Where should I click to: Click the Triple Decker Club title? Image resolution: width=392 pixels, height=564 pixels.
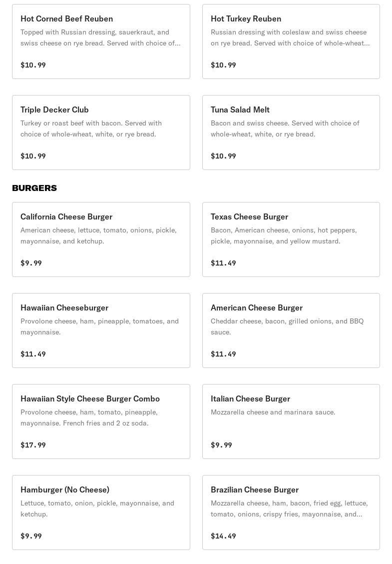tap(54, 109)
